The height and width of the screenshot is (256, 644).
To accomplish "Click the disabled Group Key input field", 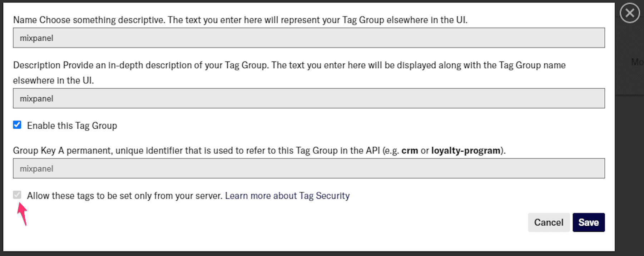I will pos(309,168).
